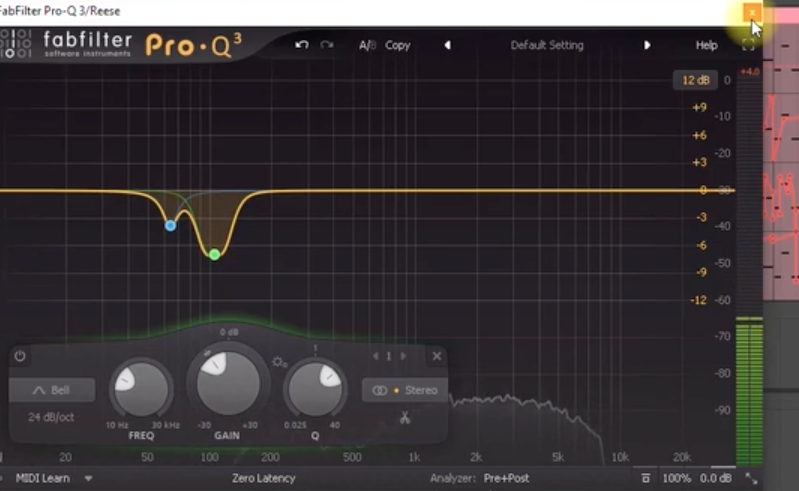Click the redo arrow icon
Screen dimensions: 799x491
(x=327, y=46)
